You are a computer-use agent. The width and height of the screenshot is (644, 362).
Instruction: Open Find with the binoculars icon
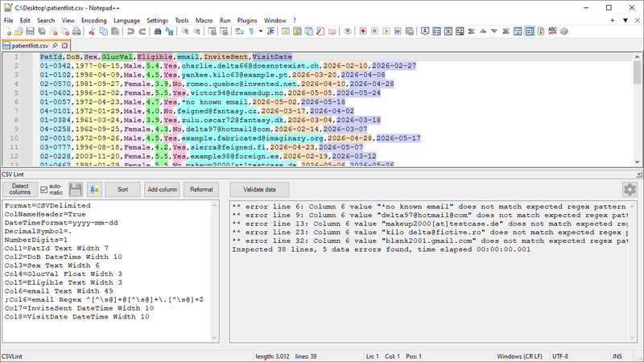157,31
